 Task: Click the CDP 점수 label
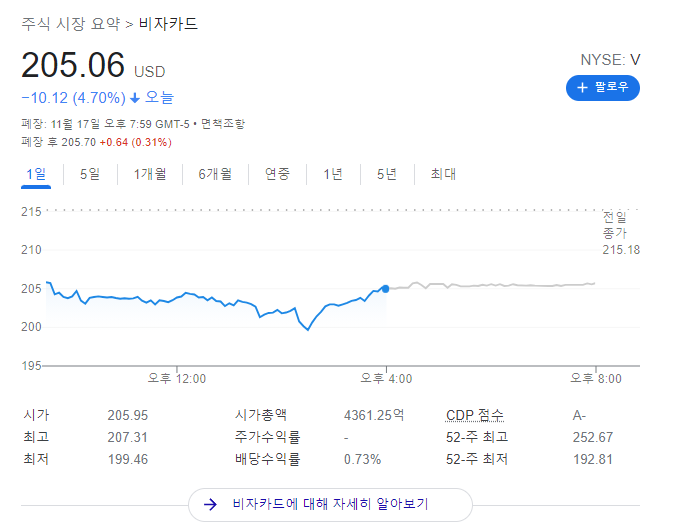(475, 415)
